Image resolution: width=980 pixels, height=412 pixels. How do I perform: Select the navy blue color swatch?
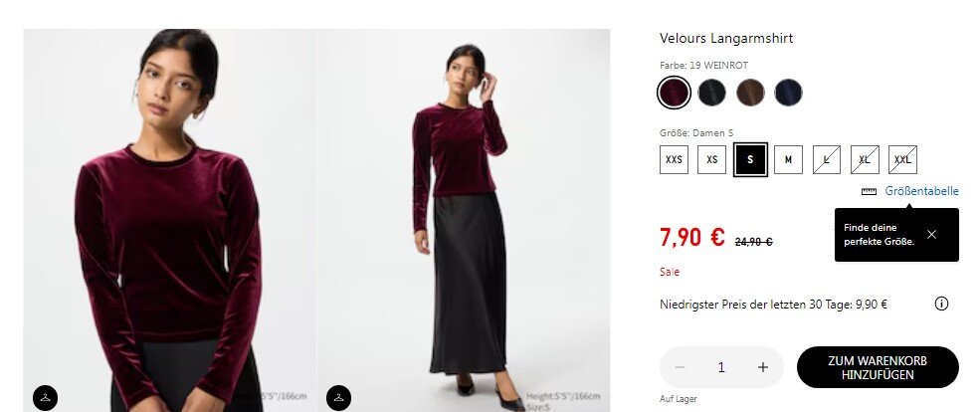pyautogui.click(x=788, y=93)
